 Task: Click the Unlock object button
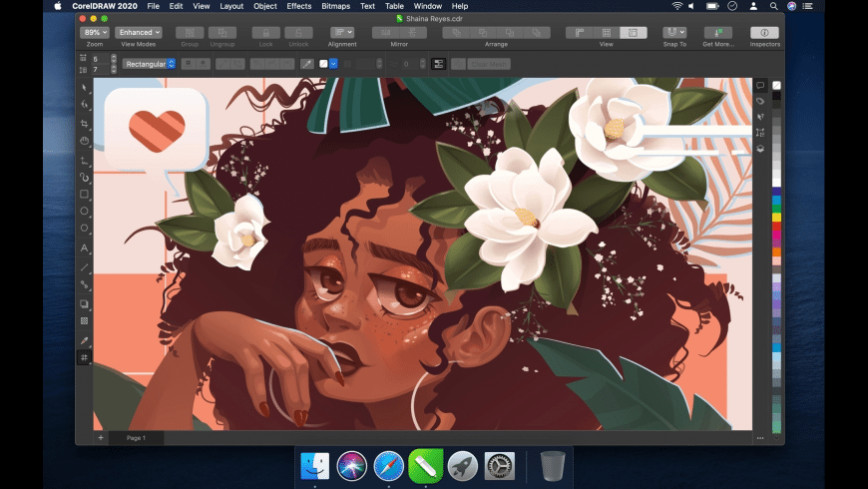[x=298, y=33]
